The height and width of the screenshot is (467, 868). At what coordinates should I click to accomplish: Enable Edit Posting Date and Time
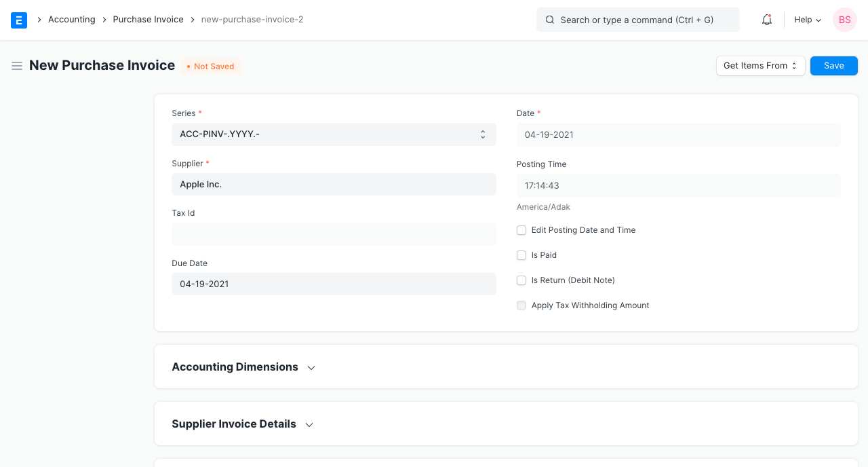click(x=521, y=230)
